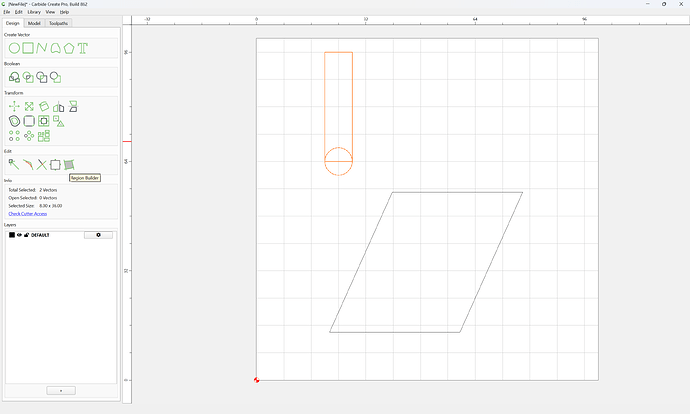
Task: Open the Offset Vectors tool
Action: pyautogui.click(x=14, y=121)
